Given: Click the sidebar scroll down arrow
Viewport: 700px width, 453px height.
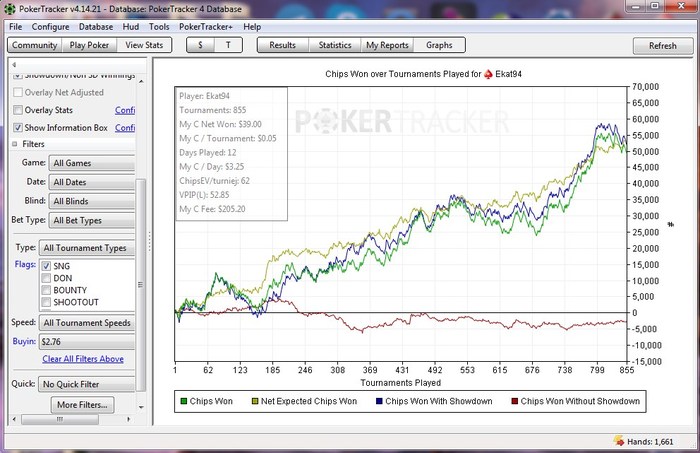Looking at the screenshot, I should (x=141, y=407).
